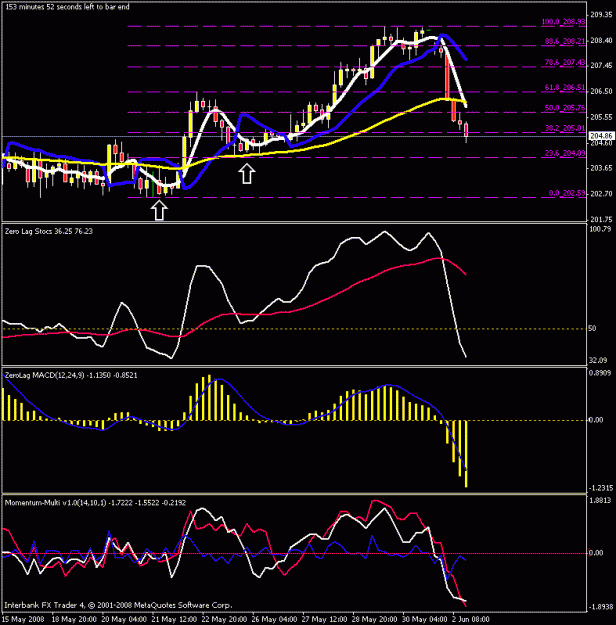Click the 207.45 price axis value
The image size is (616, 625).
[x=601, y=65]
